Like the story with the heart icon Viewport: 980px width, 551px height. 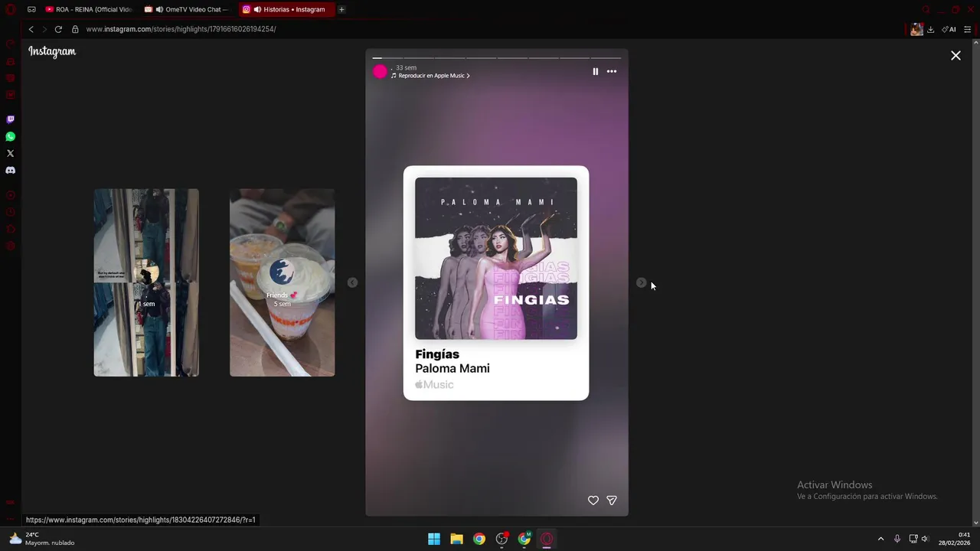click(x=593, y=500)
